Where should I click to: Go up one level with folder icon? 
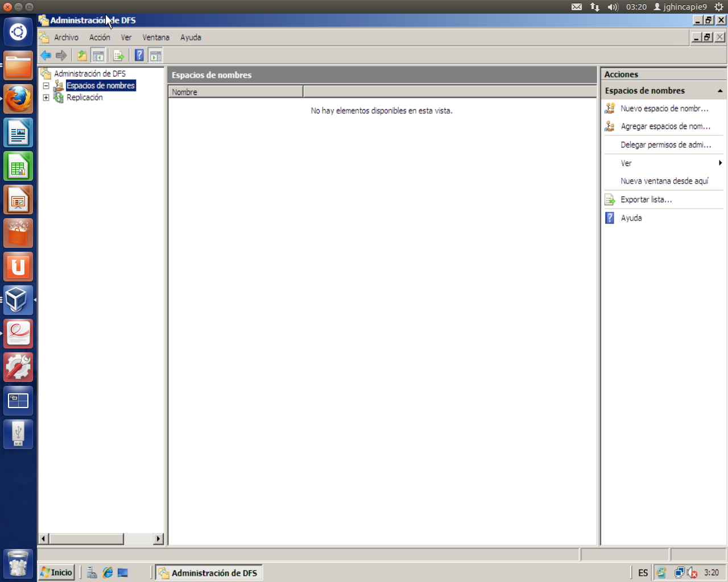point(82,55)
